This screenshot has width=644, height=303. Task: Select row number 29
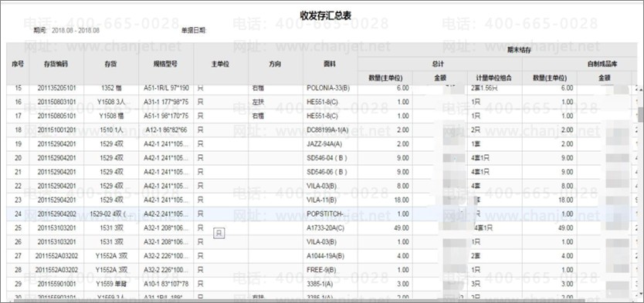(18, 284)
